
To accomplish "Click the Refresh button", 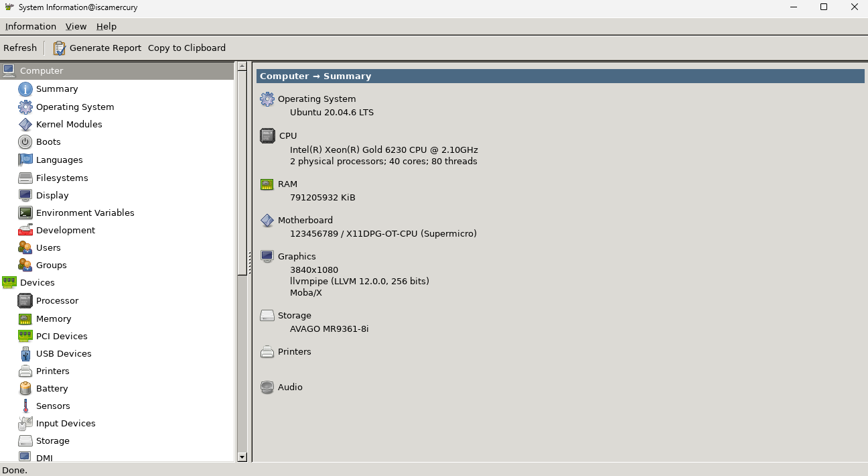I will click(x=20, y=48).
